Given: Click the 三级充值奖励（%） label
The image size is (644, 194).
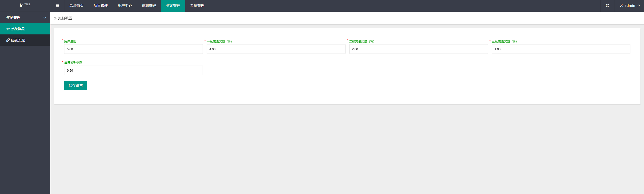Looking at the screenshot, I should [504, 41].
